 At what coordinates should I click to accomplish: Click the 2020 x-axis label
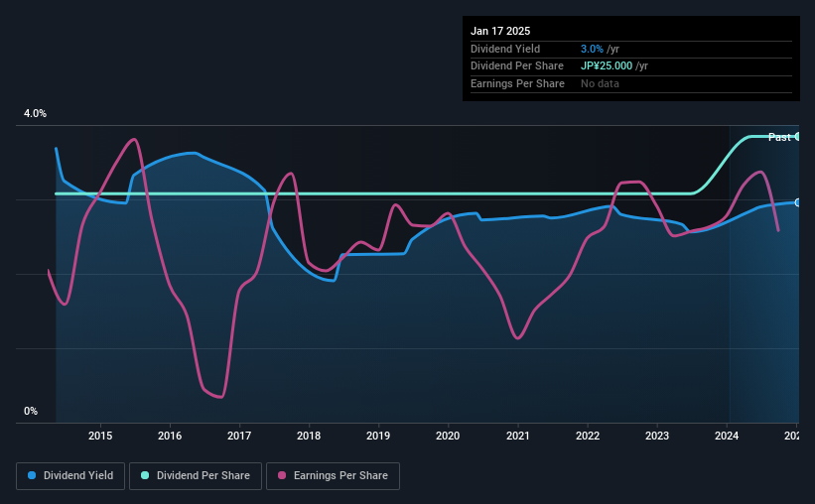pos(448,436)
